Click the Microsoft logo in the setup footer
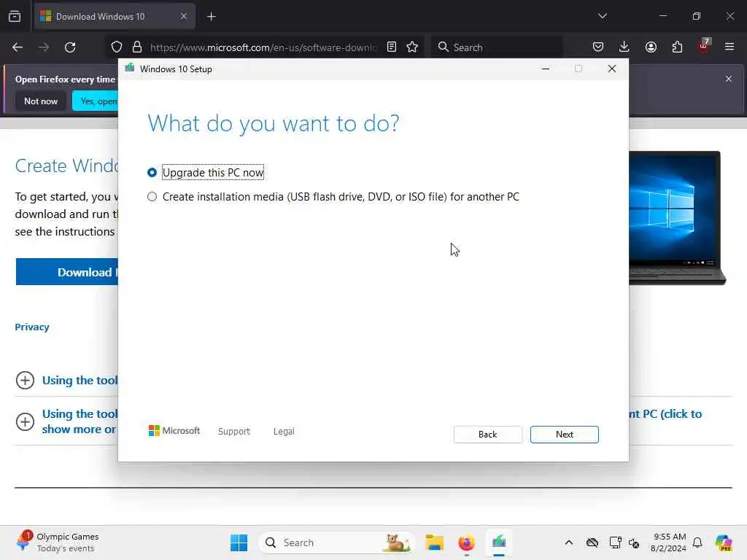 [174, 430]
